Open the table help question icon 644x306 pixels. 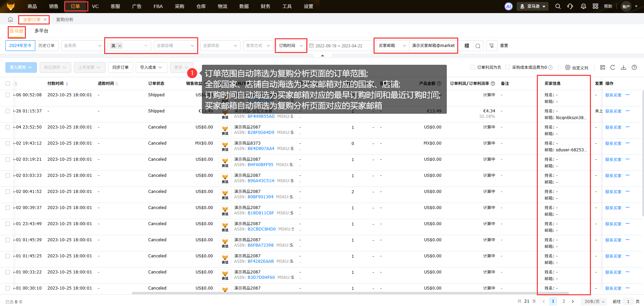tap(634, 67)
